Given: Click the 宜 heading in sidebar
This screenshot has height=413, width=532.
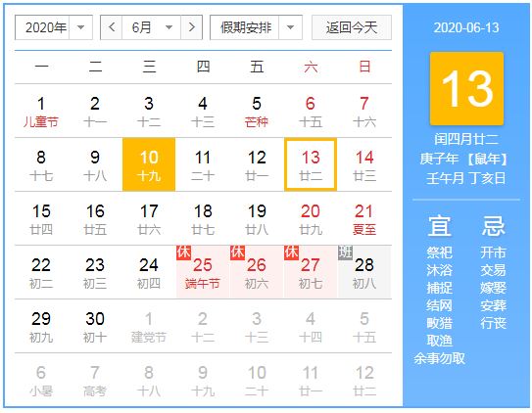Looking at the screenshot, I should (x=439, y=226).
